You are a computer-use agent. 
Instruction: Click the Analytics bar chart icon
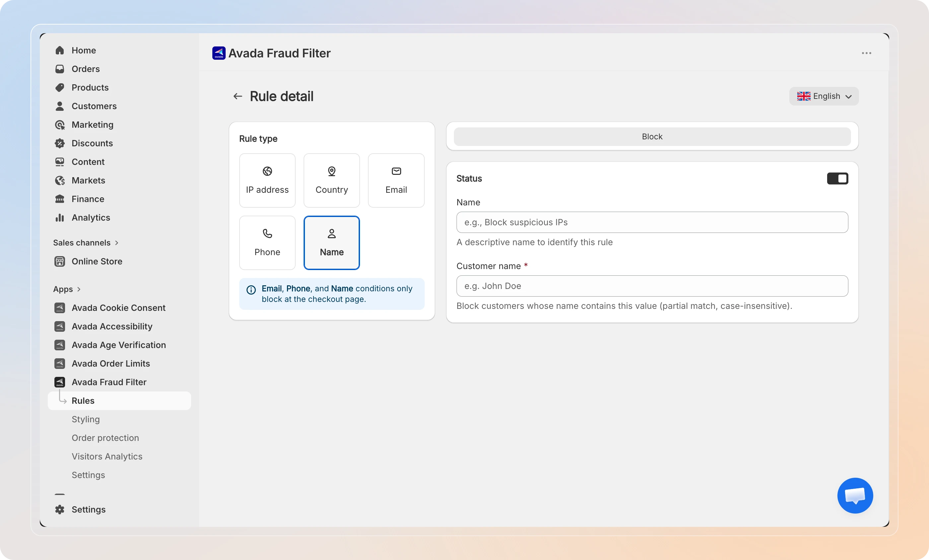[x=60, y=218]
